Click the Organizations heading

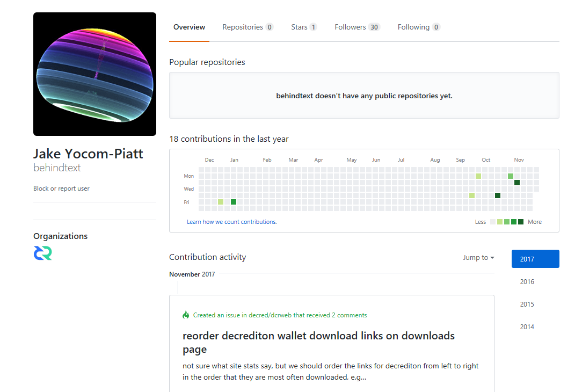coord(61,236)
